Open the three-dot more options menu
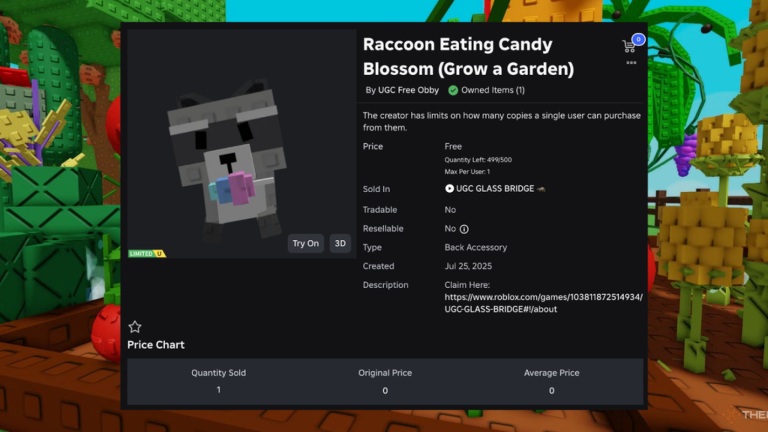768x432 pixels. point(631,63)
